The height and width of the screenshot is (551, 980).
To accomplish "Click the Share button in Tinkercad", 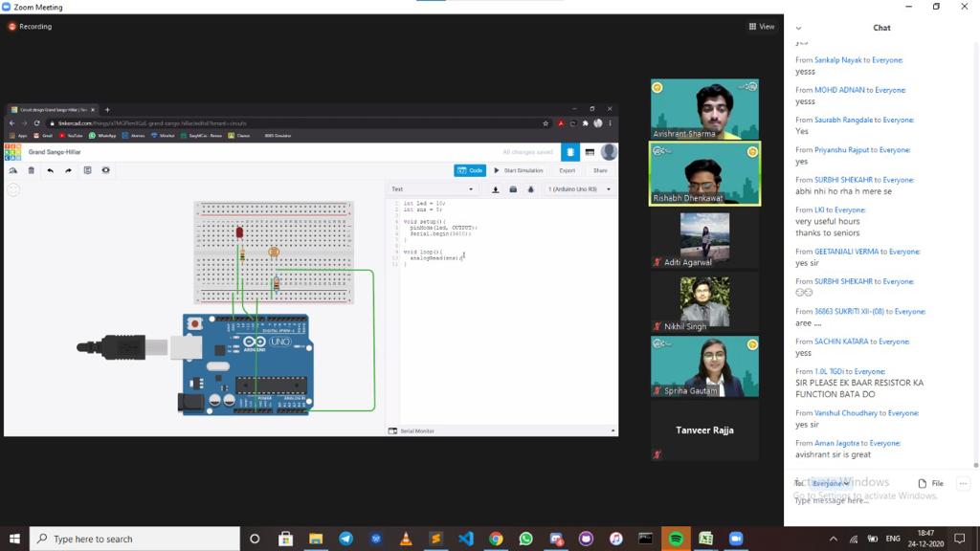I will 600,170.
